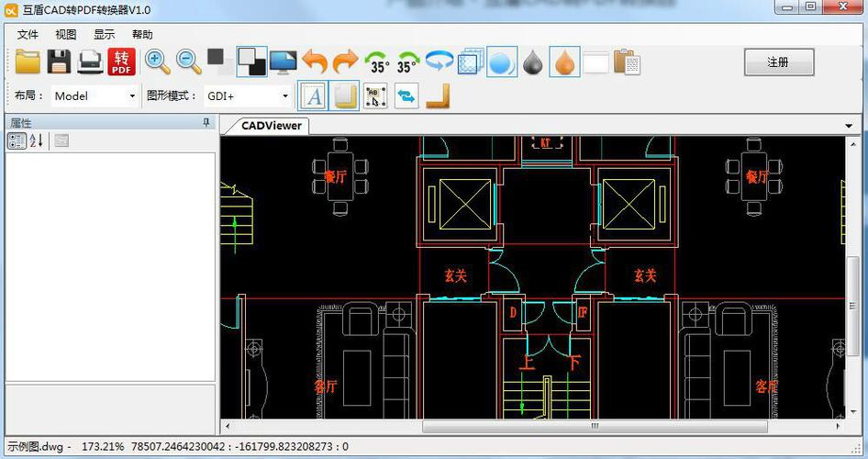This screenshot has height=459, width=868.
Task: Toggle the yellow sheet layer icon
Action: [x=344, y=95]
